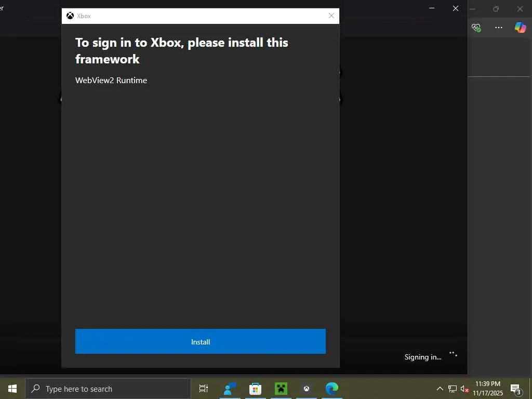
Task: Open Task View from the taskbar
Action: click(x=204, y=389)
